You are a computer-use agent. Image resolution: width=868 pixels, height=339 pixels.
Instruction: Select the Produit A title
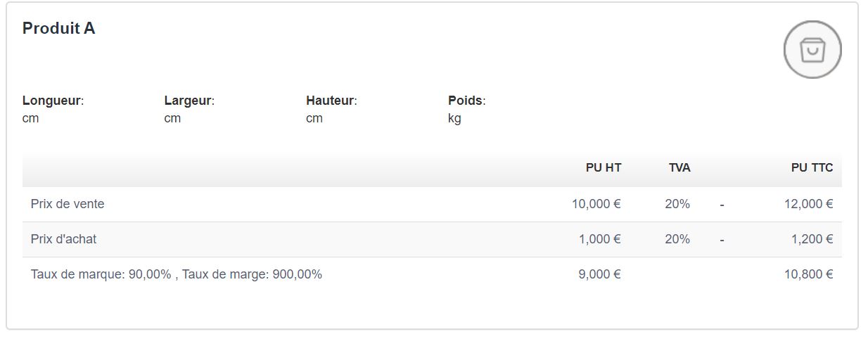coord(59,29)
